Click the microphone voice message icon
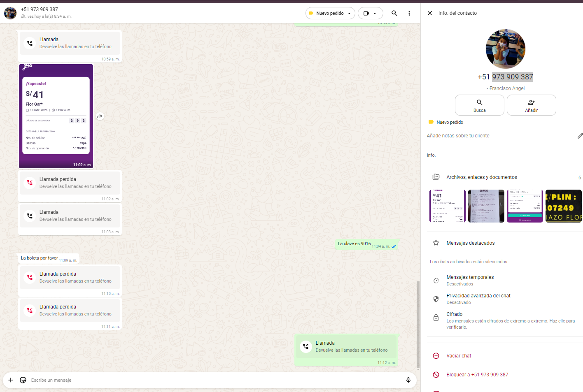This screenshot has height=392, width=583. click(408, 380)
